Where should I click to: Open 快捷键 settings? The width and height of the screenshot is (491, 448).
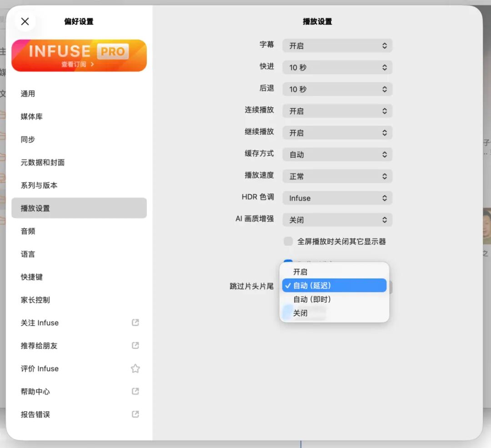[x=79, y=277]
